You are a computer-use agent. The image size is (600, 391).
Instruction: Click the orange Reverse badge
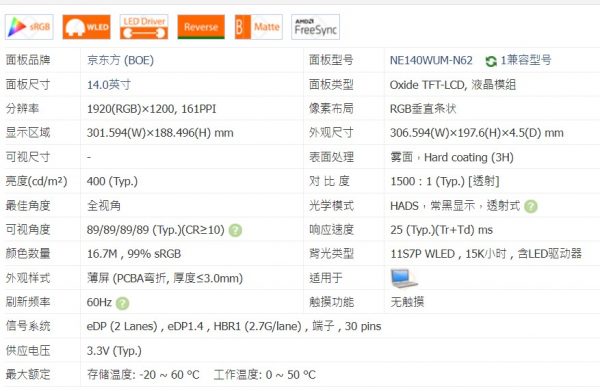pyautogui.click(x=201, y=27)
